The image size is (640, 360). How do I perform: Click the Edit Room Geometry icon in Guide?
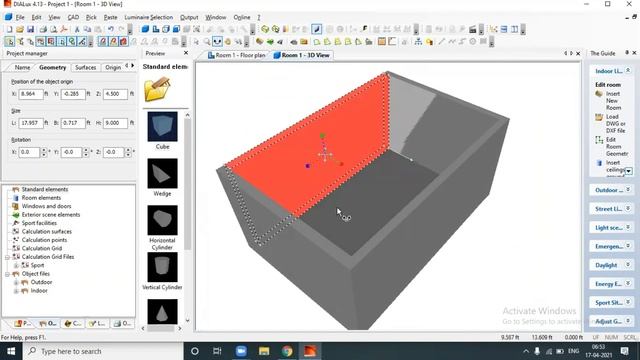[x=599, y=140]
